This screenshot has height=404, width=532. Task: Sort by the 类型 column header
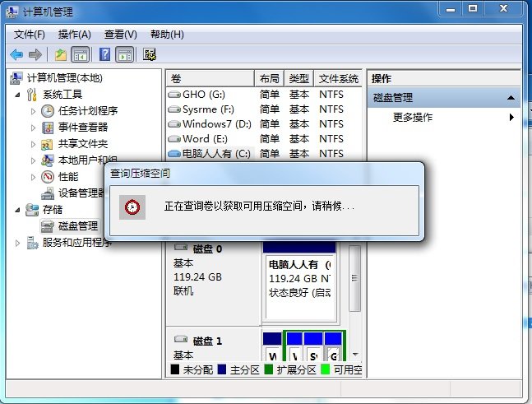click(x=299, y=79)
